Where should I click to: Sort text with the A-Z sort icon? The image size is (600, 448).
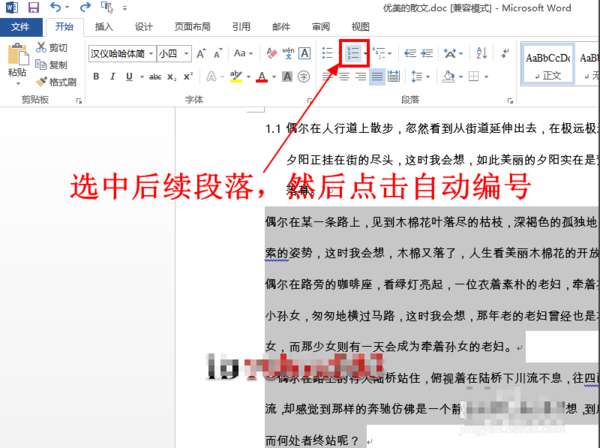pos(481,54)
